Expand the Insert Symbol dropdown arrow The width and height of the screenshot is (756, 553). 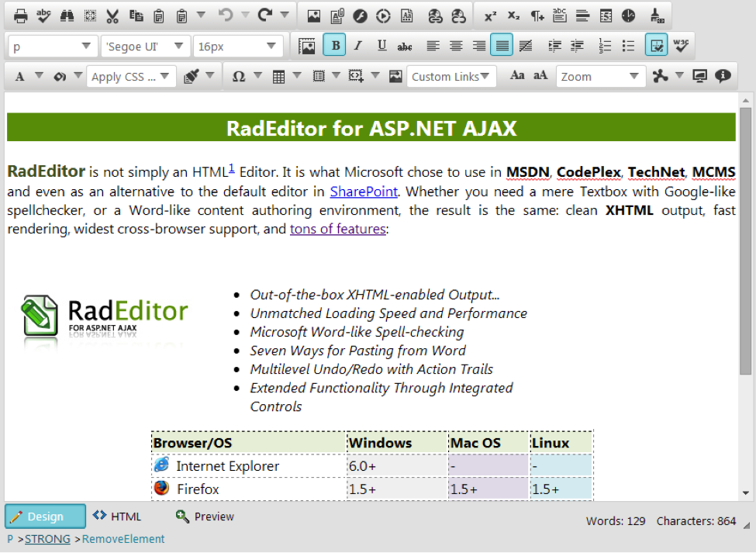point(258,76)
